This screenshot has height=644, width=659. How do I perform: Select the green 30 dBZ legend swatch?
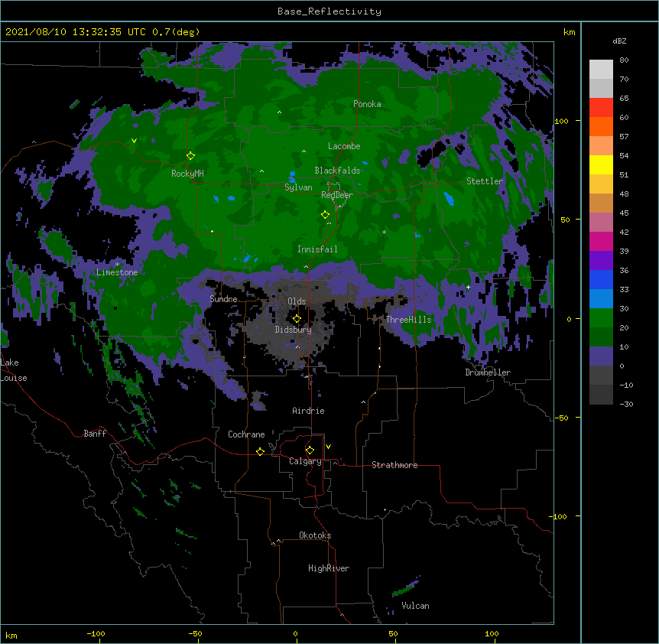pos(601,318)
